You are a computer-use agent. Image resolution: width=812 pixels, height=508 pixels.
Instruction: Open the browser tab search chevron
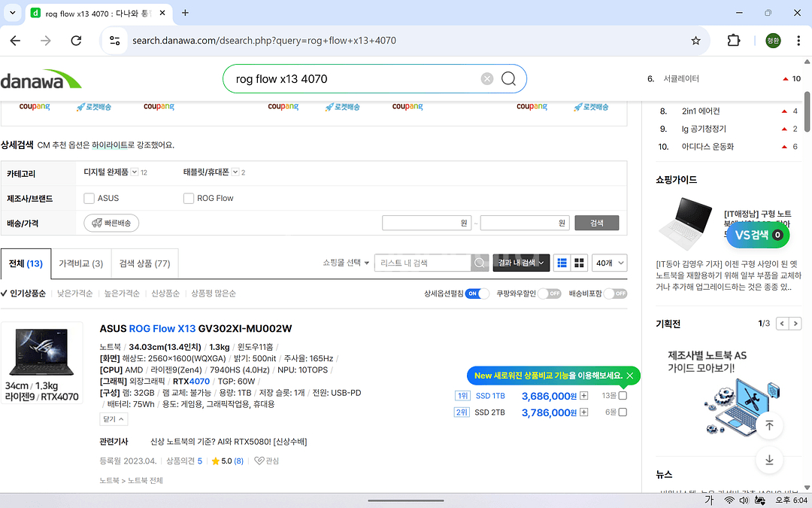[13, 13]
